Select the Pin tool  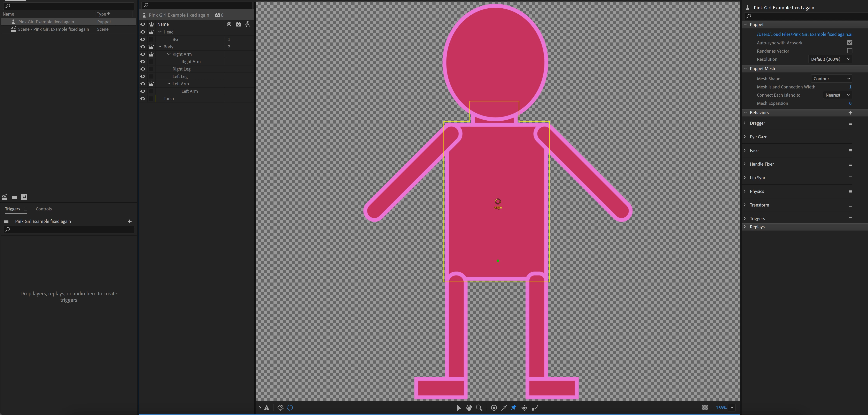point(513,408)
